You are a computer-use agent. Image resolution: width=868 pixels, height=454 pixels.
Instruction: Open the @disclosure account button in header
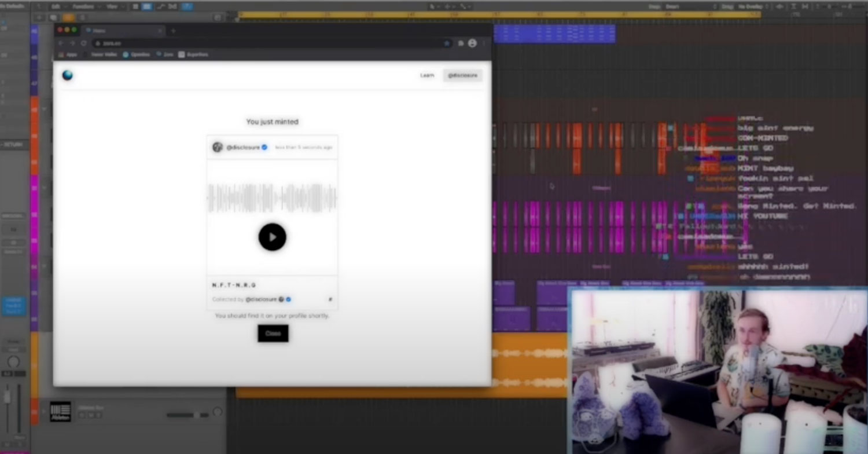[x=462, y=75]
